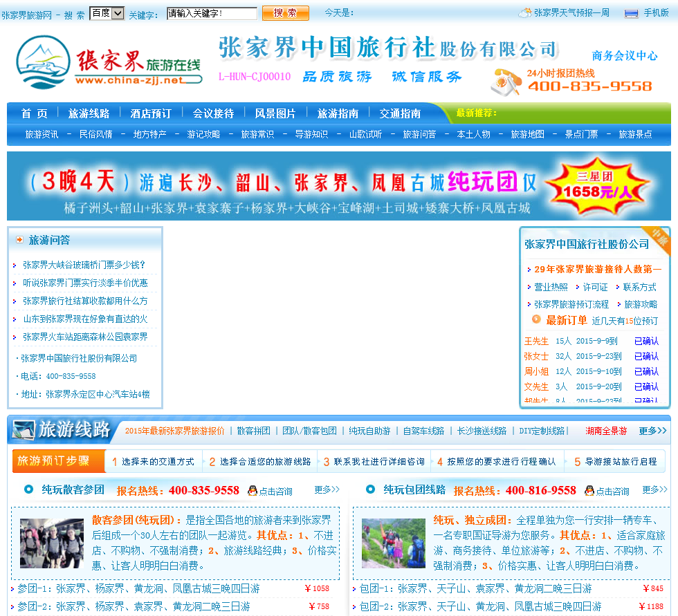This screenshot has width=678, height=616.
Task: Select 旅游问答 in sub navigation
Action: pyautogui.click(x=419, y=134)
